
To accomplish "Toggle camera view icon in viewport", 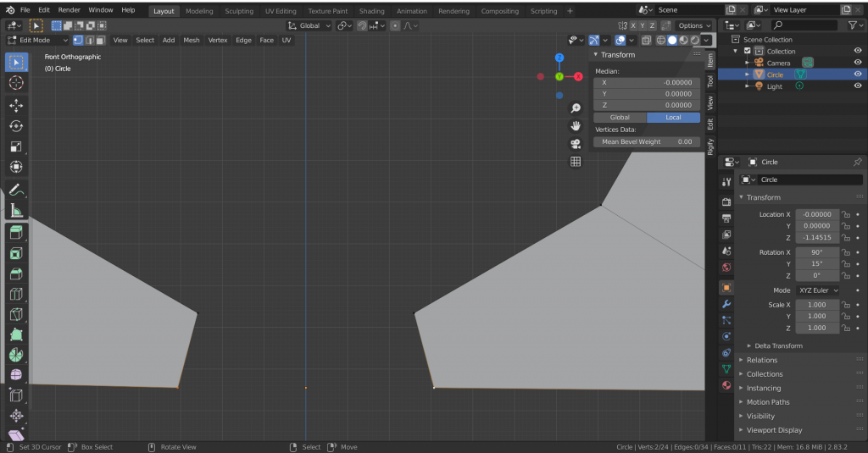I will [x=576, y=144].
